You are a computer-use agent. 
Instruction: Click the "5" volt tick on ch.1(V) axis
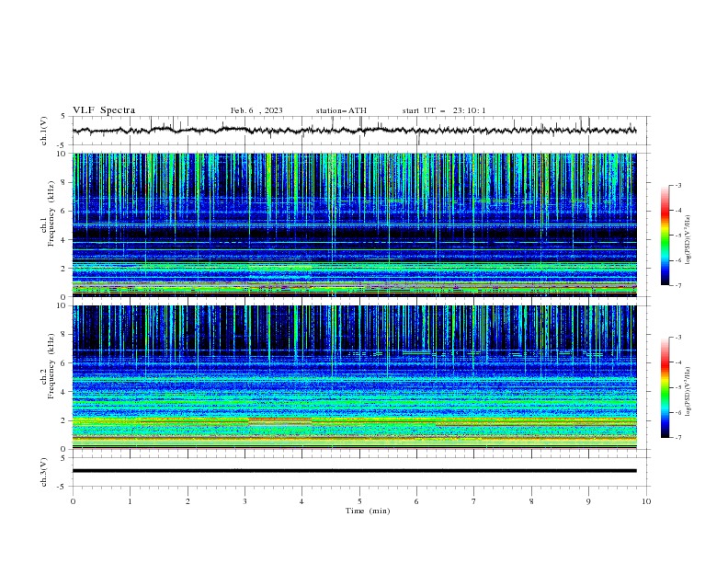[x=63, y=116]
